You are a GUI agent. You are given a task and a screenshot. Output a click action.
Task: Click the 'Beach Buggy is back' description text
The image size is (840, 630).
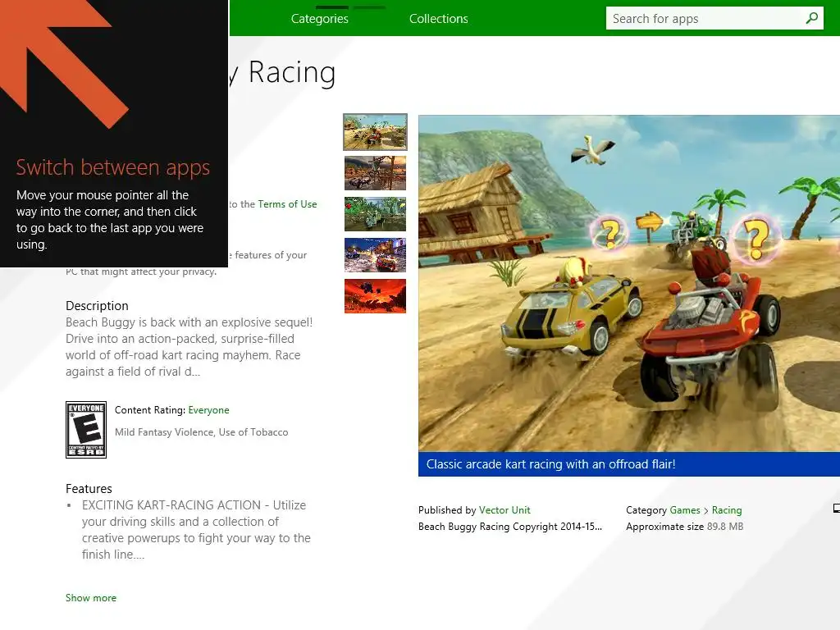tap(189, 347)
